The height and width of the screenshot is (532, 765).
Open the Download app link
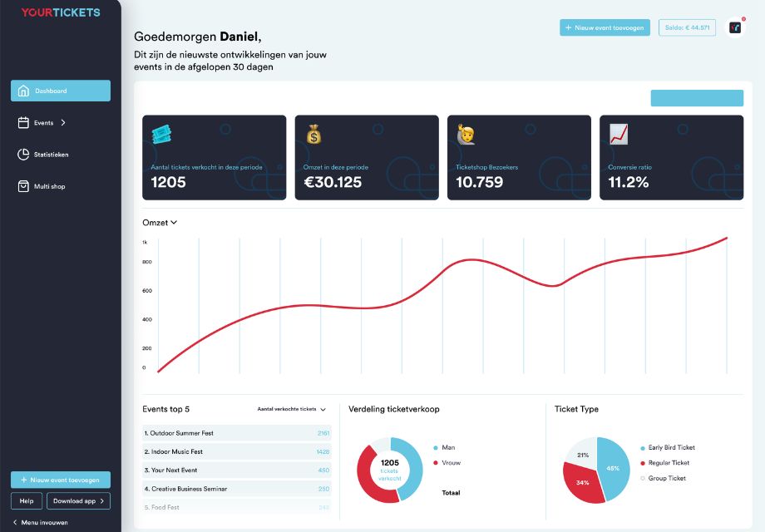(76, 500)
